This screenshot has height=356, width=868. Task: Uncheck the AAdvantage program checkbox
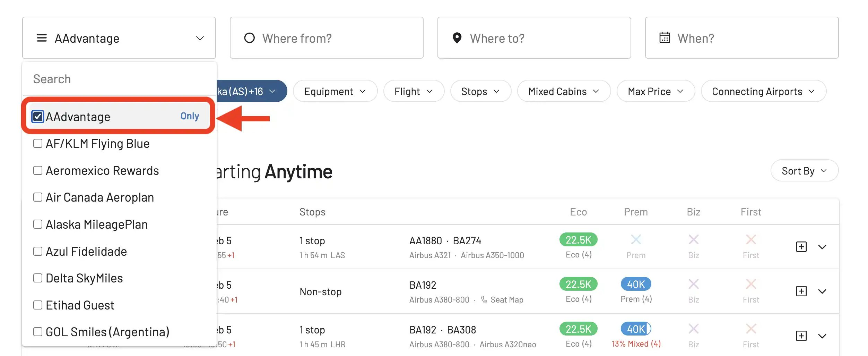(37, 117)
